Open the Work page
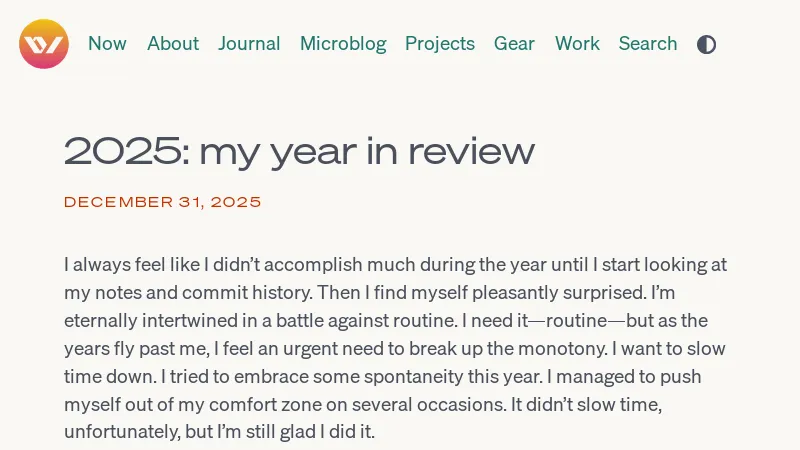The width and height of the screenshot is (800, 450). click(577, 44)
